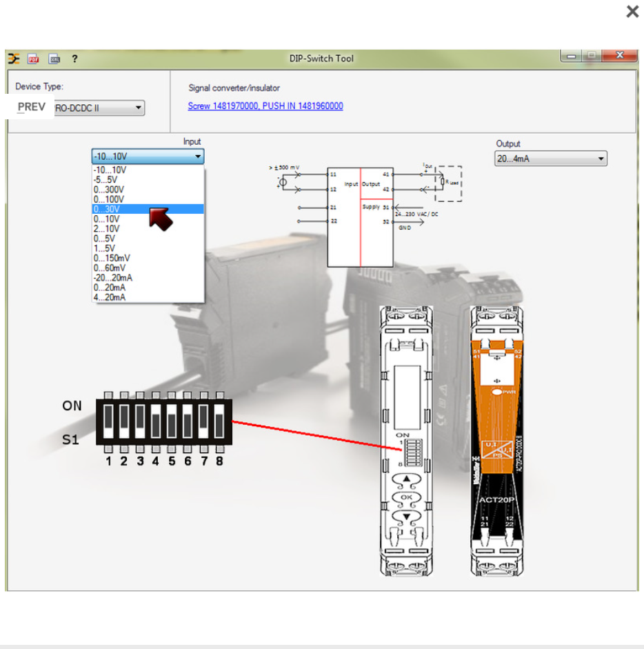Image resolution: width=644 pixels, height=649 pixels.
Task: Click the PREV button
Action: 31,107
